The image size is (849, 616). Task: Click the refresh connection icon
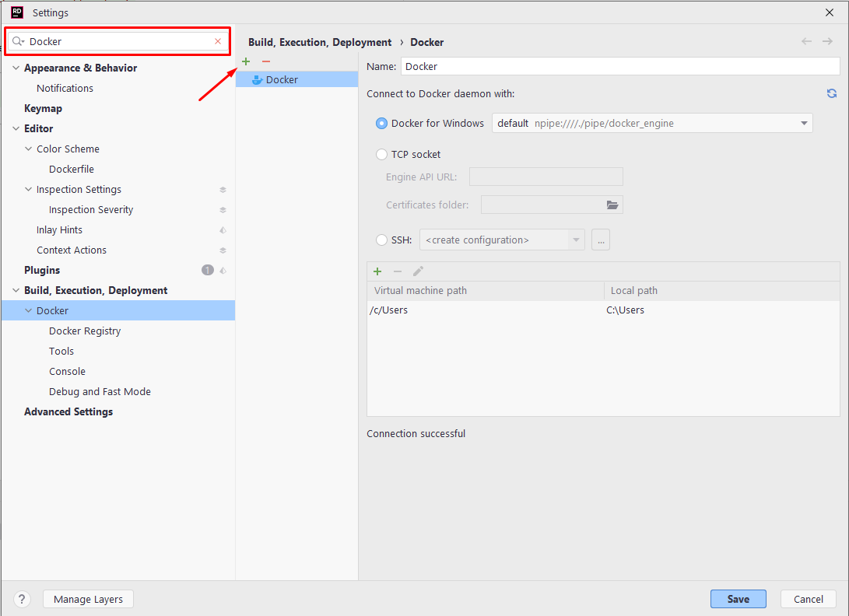[832, 93]
